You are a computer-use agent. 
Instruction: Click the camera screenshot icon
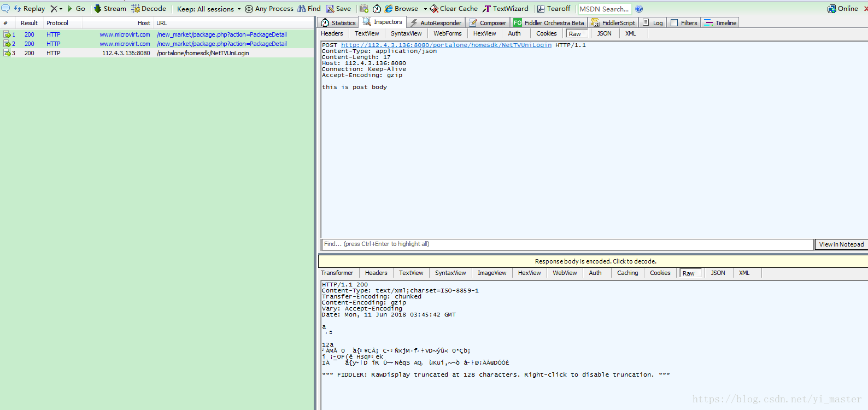coord(363,9)
